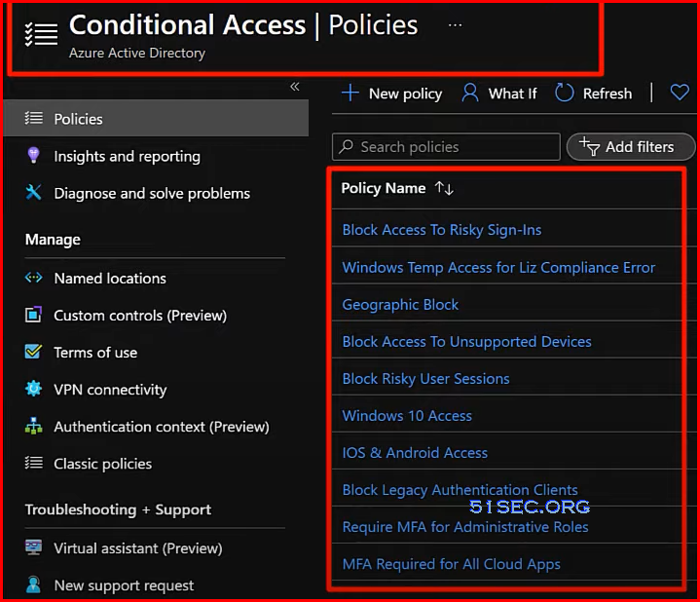Open VPN connectivity
Screen dimensions: 700x602
[x=110, y=390]
